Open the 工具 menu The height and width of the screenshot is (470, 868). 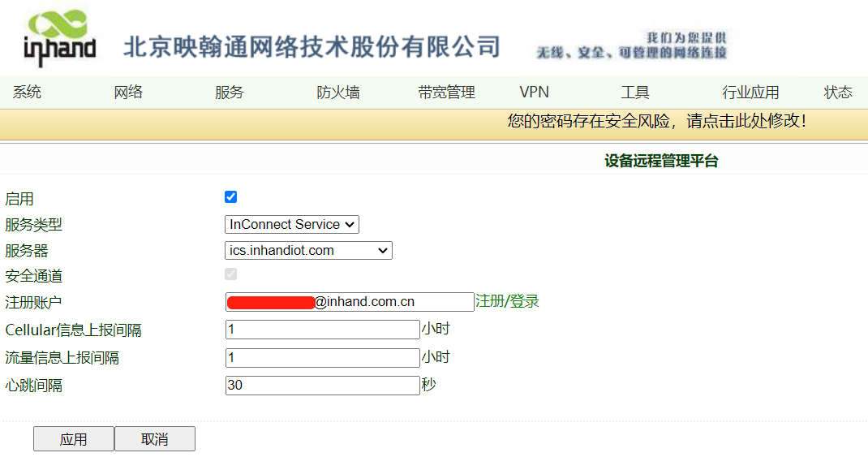point(635,93)
